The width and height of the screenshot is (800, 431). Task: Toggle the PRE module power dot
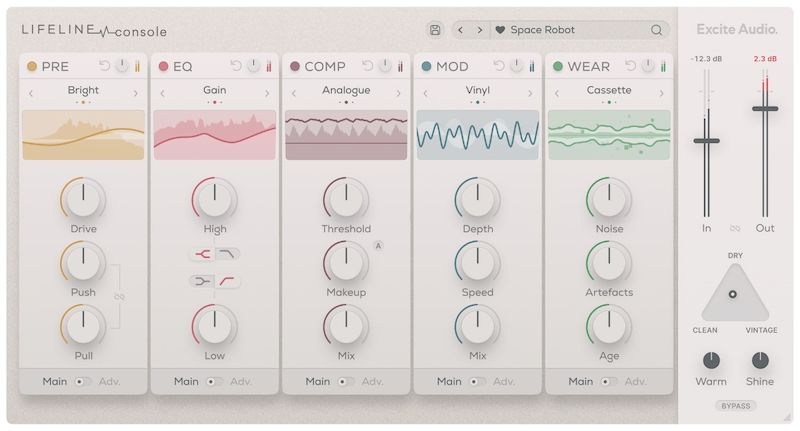coord(32,67)
